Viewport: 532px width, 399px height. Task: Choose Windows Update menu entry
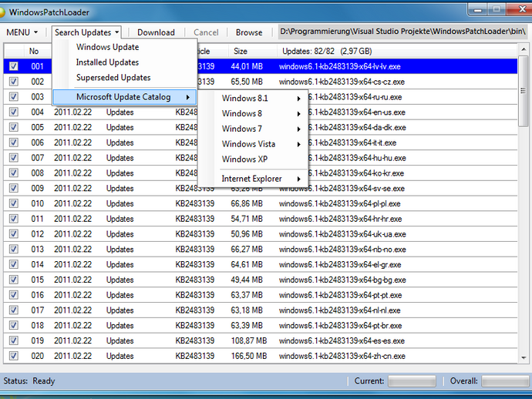pyautogui.click(x=107, y=47)
